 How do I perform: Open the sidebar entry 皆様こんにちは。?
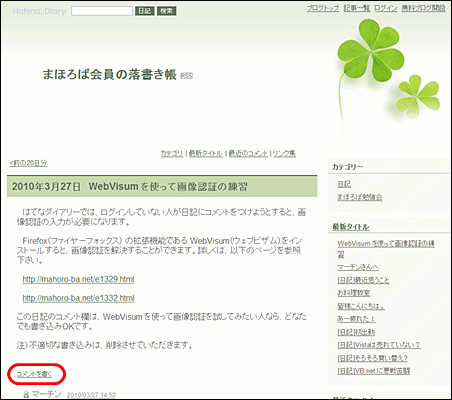(x=361, y=306)
